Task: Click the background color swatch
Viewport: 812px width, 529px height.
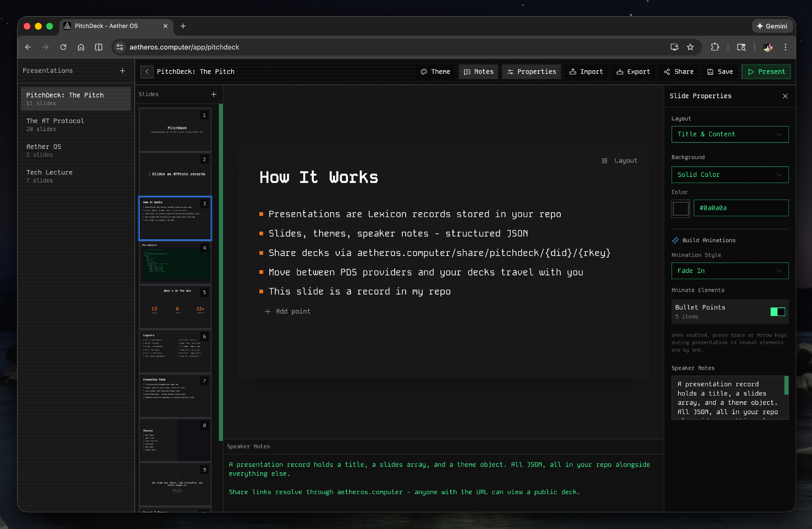Action: [680, 209]
